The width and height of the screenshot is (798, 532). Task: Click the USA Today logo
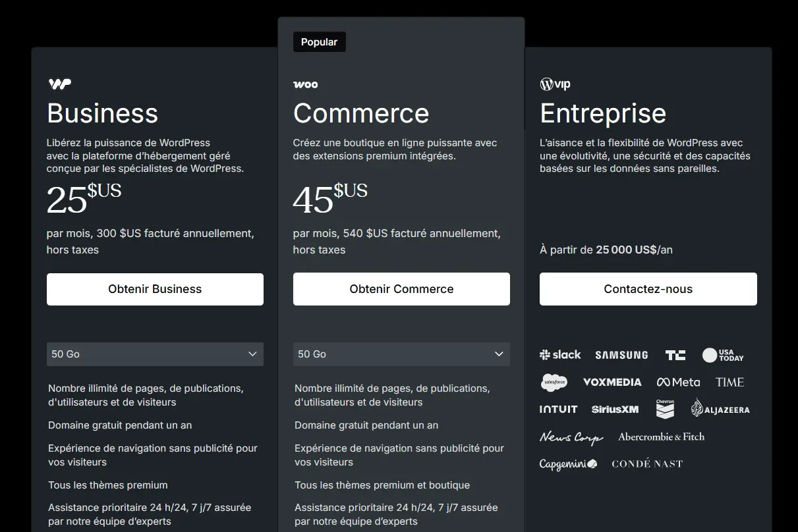pyautogui.click(x=723, y=356)
